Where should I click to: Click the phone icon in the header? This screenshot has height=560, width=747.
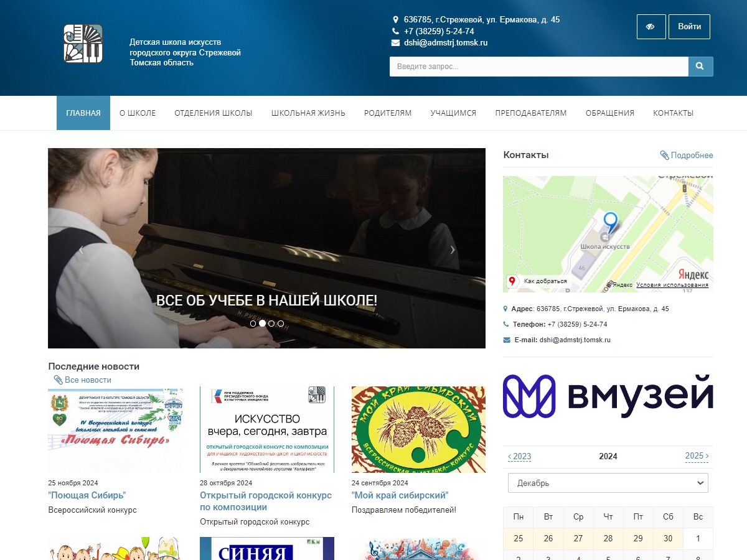[x=395, y=31]
